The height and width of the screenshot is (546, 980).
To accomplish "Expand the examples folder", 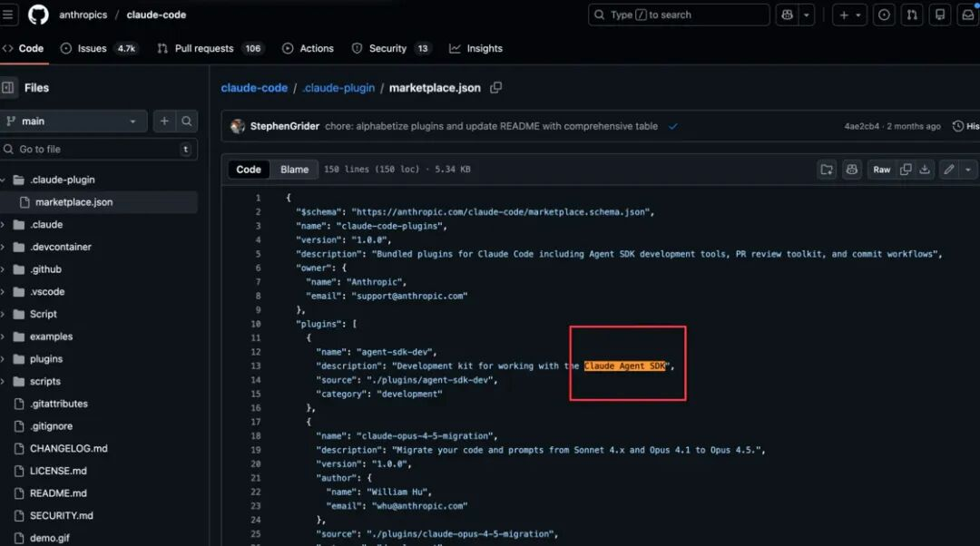I will click(x=51, y=336).
